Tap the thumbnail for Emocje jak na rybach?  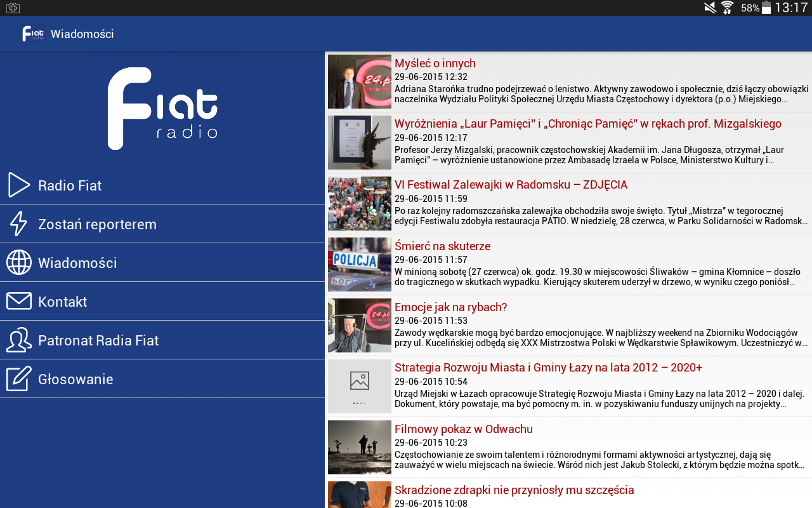(360, 325)
